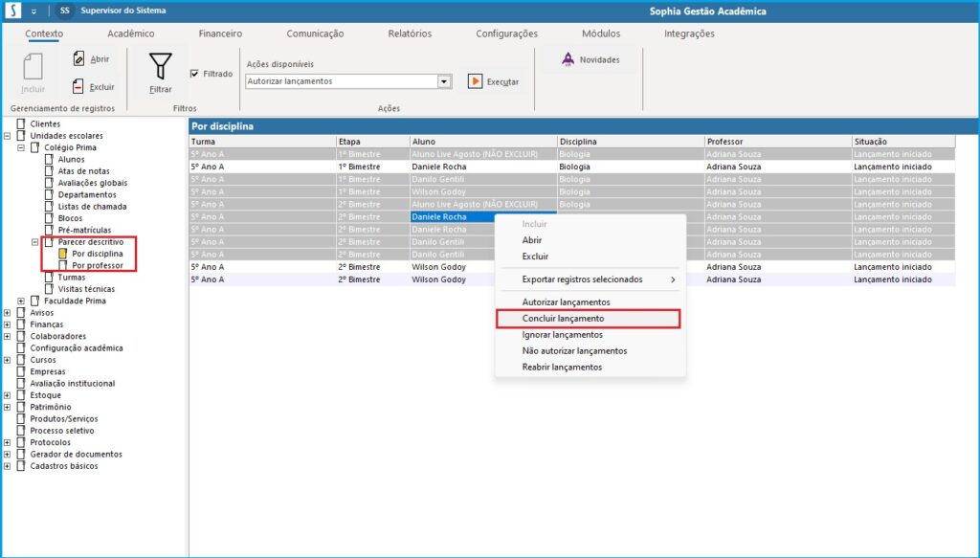
Task: Open the quick access arrow beside the Sophia logo
Action: tap(33, 11)
